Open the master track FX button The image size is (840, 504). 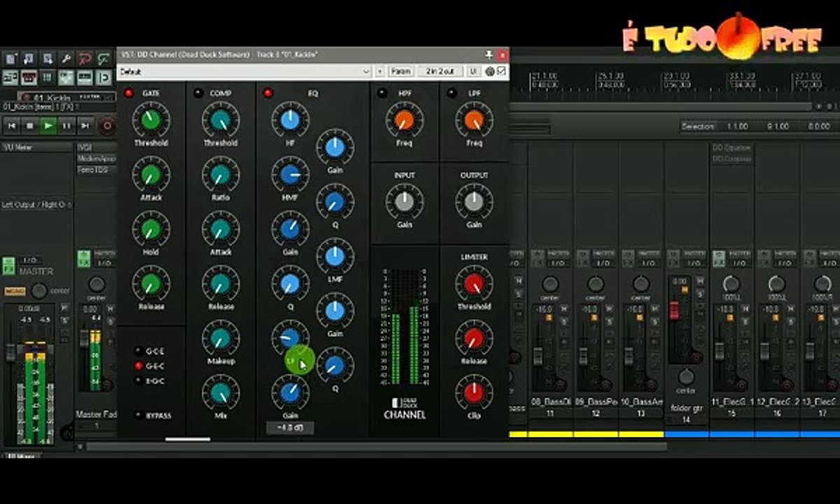coord(8,265)
